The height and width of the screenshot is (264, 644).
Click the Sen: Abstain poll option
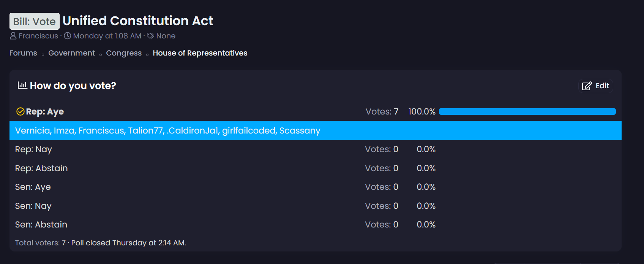click(x=41, y=224)
